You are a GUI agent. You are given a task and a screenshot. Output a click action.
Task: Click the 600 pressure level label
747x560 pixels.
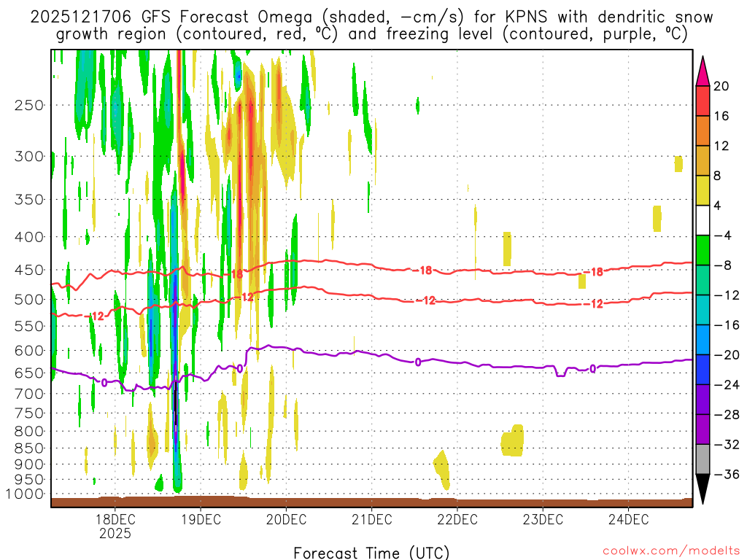tap(29, 351)
